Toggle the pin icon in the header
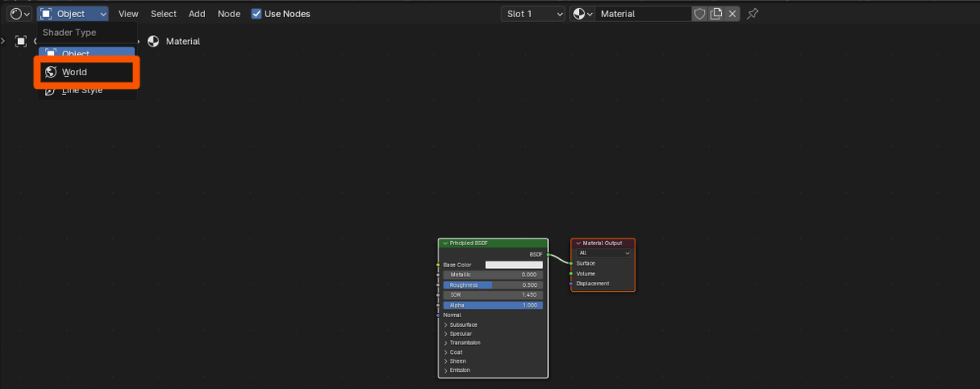This screenshot has height=389, width=980. click(752, 14)
